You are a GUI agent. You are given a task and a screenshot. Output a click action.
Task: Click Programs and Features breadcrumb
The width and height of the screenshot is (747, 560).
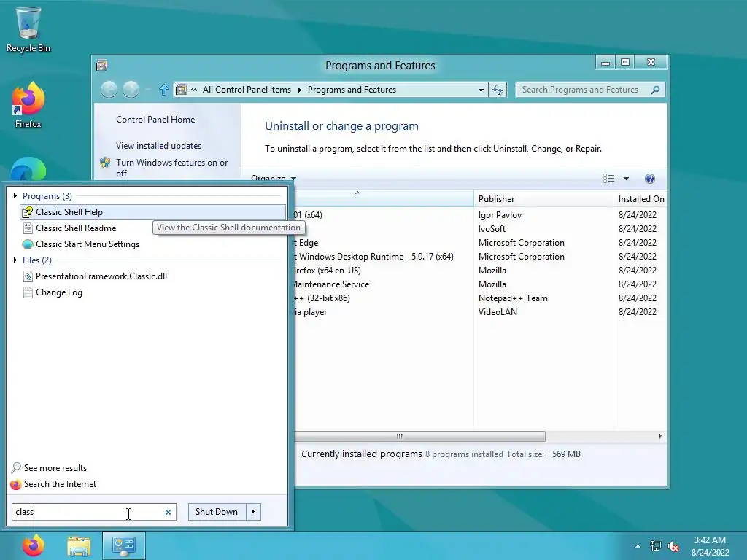(352, 90)
